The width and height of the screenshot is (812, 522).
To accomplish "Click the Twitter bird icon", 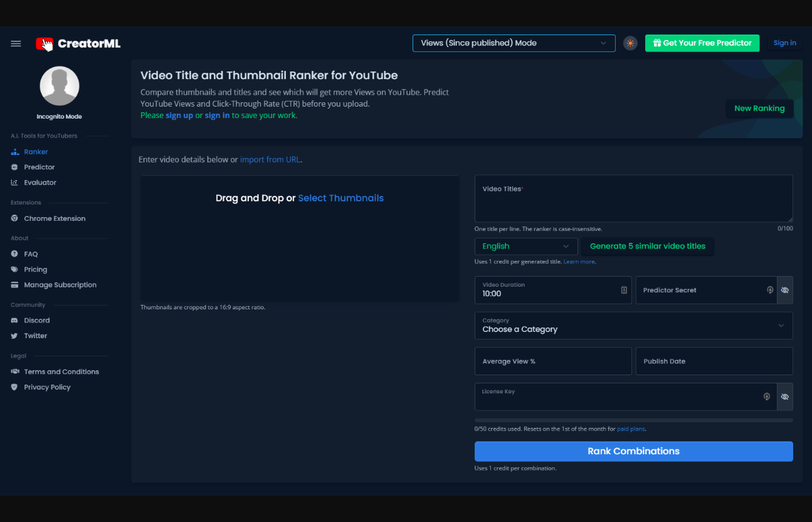I will (14, 336).
